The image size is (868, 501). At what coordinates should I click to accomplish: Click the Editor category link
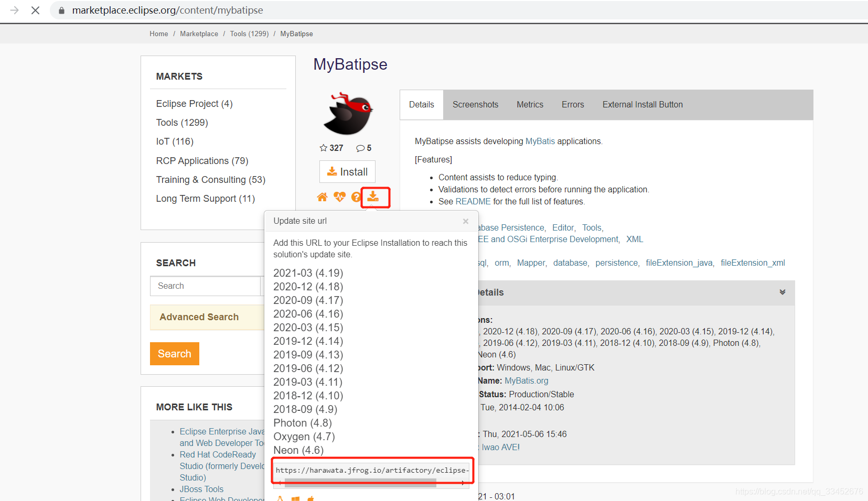tap(563, 228)
